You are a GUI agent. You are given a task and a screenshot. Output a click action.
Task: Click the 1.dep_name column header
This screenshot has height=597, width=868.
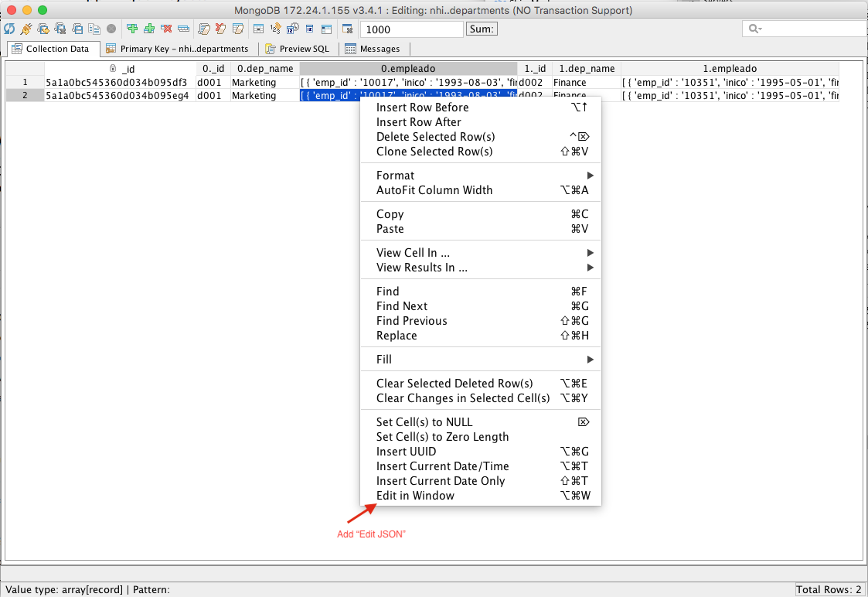click(587, 69)
